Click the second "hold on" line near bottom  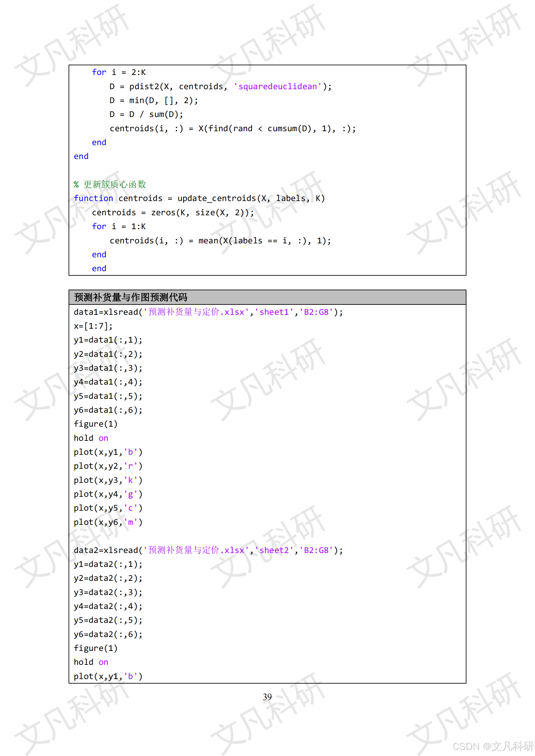(91, 662)
